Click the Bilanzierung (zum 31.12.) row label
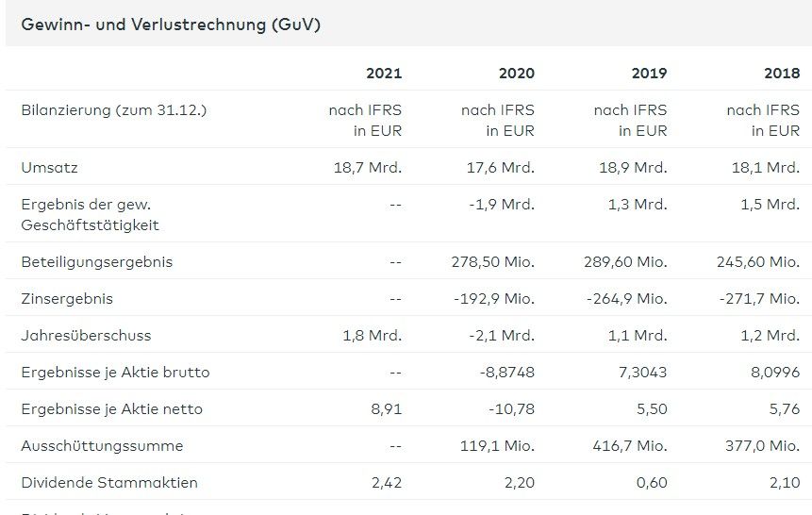 point(114,110)
